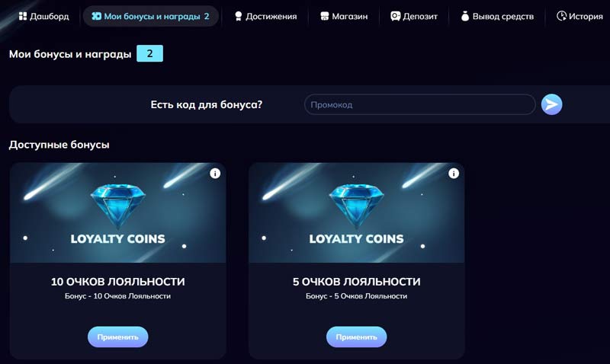Click the Магазин storefront icon
Viewport: 610px width, 364px height.
click(325, 16)
